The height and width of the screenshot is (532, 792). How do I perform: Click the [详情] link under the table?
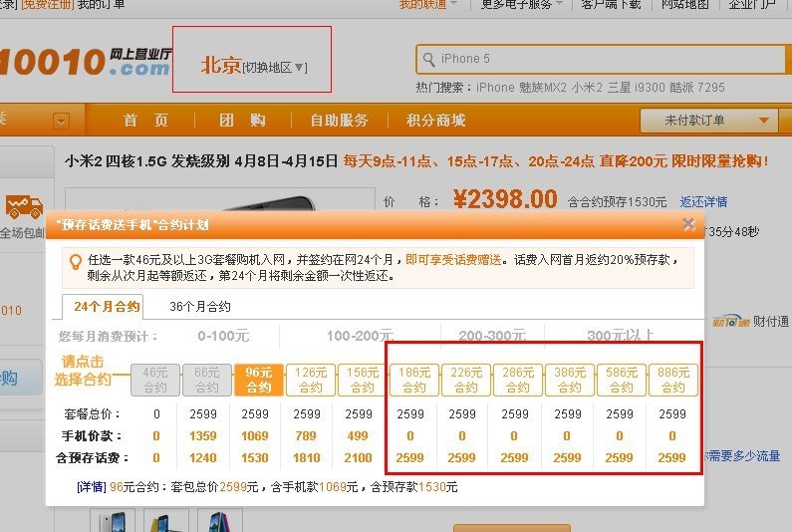coord(92,487)
